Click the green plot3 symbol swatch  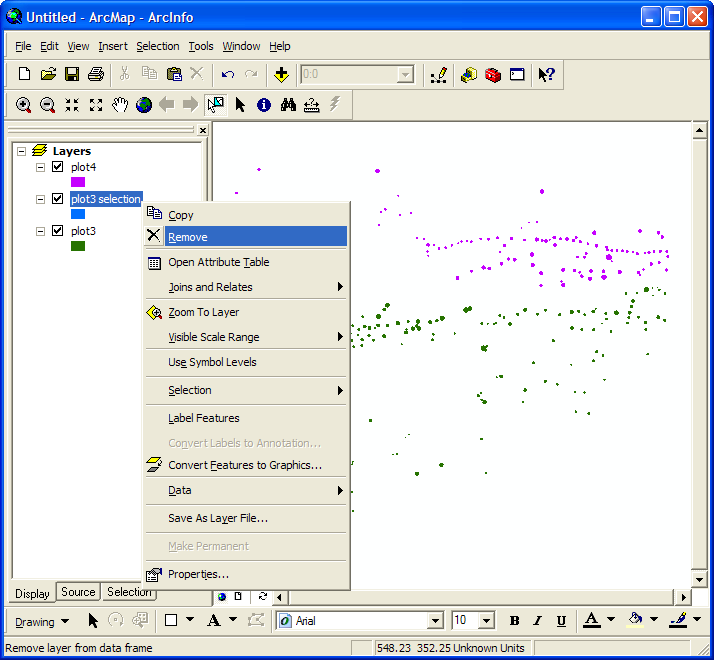click(x=78, y=246)
